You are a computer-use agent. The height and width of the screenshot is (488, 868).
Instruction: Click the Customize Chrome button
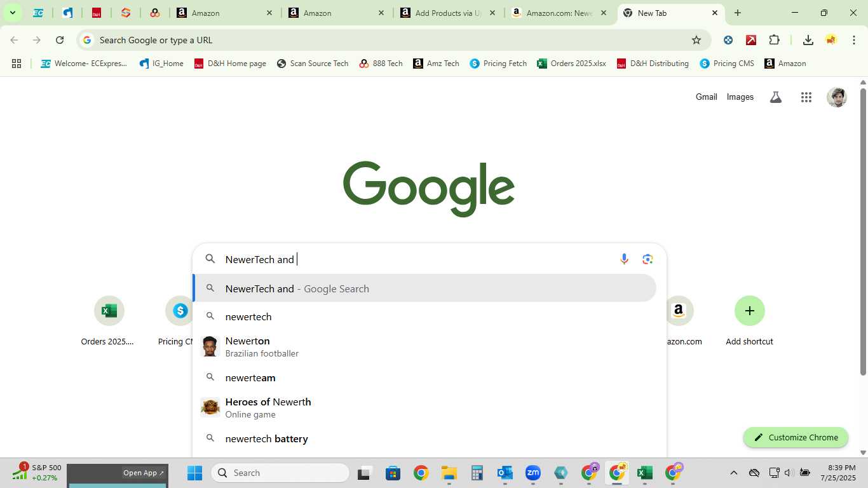[x=796, y=437]
